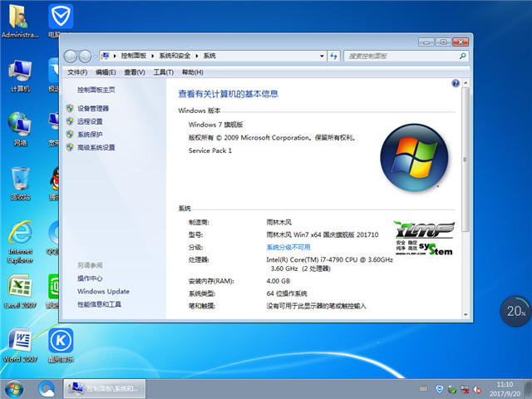Expand the arrow after 系统和安全 breadcrumb

pos(196,56)
